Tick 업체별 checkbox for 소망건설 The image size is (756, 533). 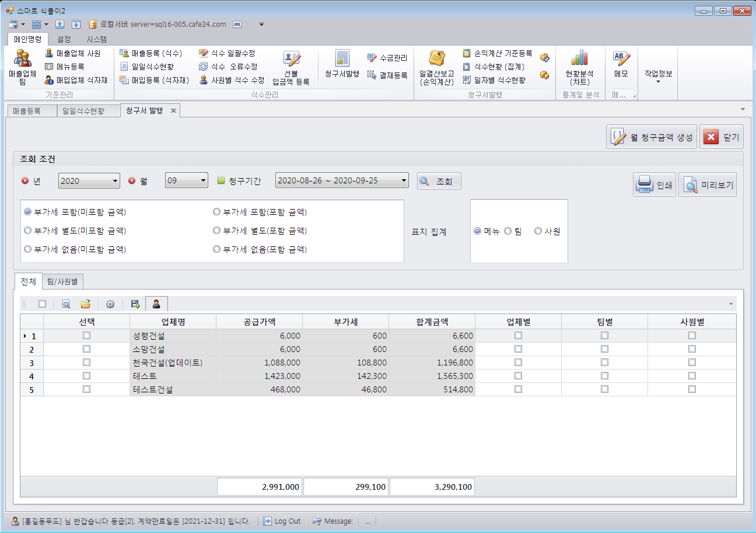(518, 349)
